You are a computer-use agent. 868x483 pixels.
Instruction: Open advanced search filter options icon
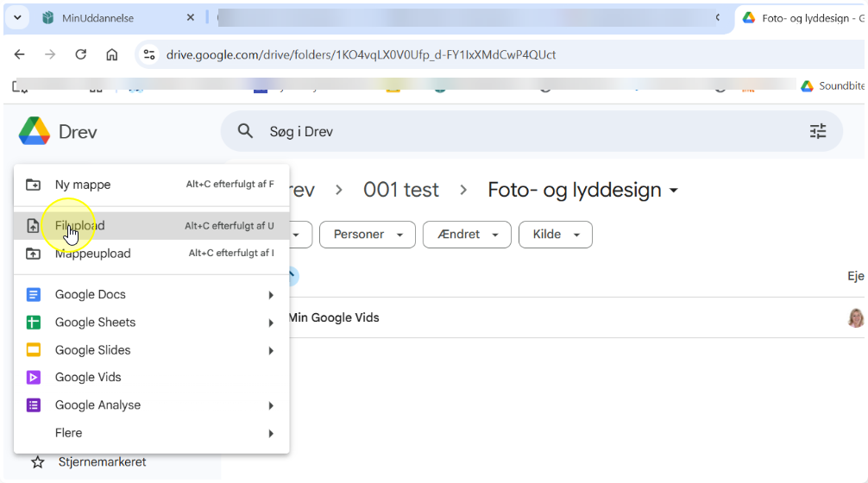[x=817, y=131]
